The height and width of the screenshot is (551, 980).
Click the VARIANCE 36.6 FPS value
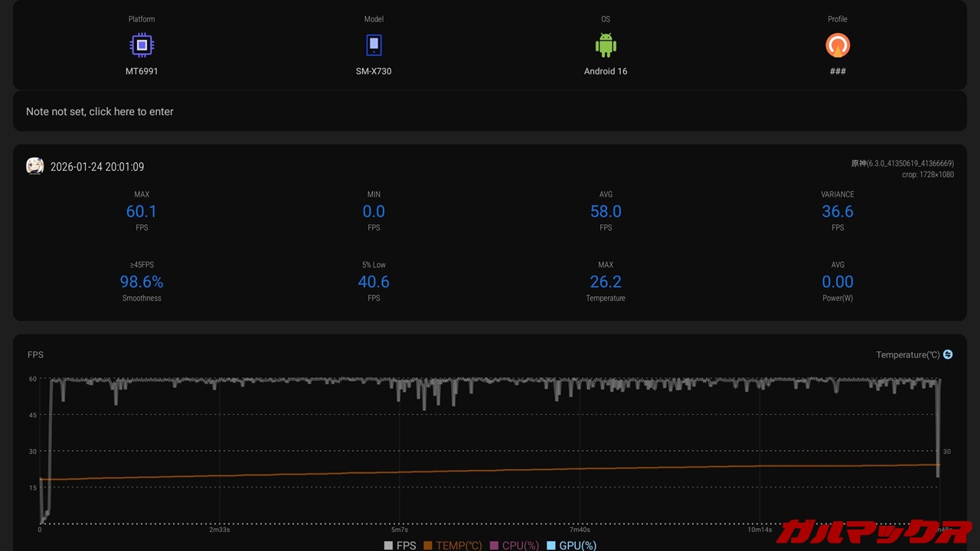coord(838,212)
